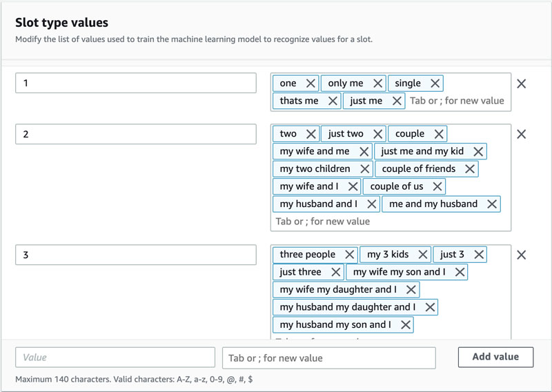Remove the 'me and my husband' tag

492,204
